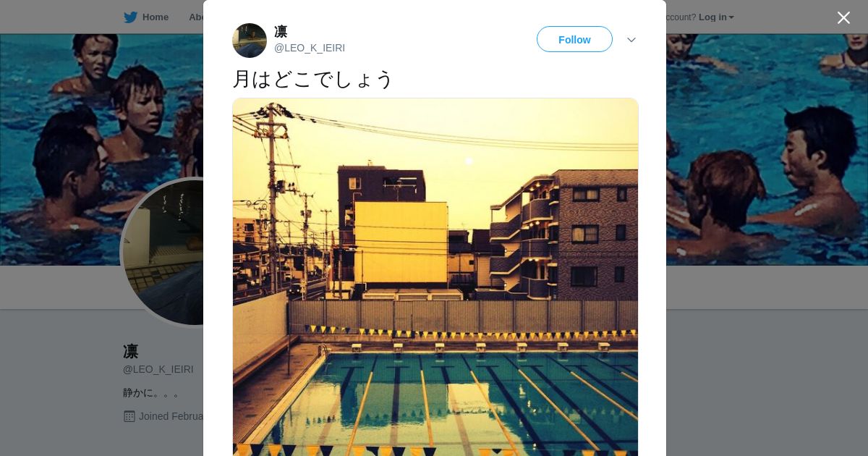868x456 pixels.
Task: Click the small caret after Log in
Action: click(x=731, y=17)
